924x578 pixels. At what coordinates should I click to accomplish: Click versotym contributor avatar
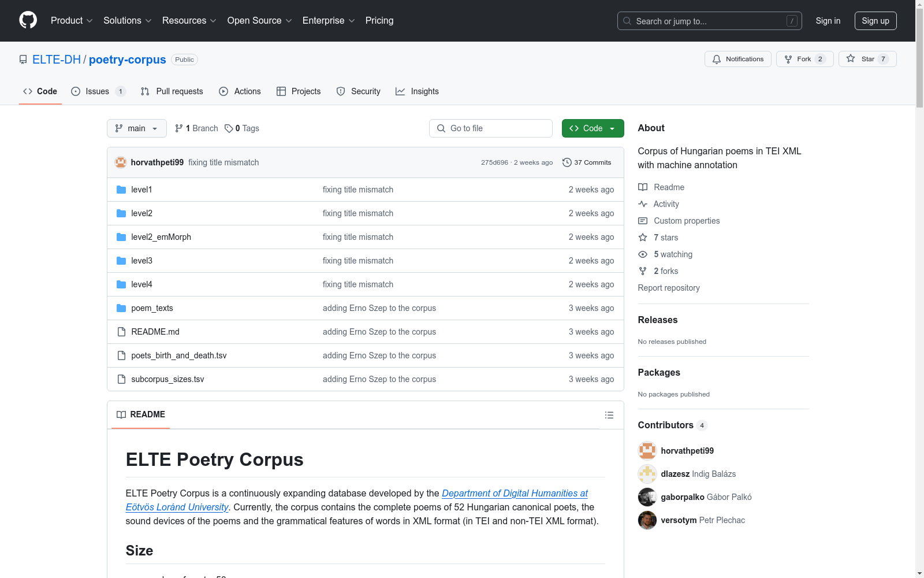pyautogui.click(x=647, y=520)
